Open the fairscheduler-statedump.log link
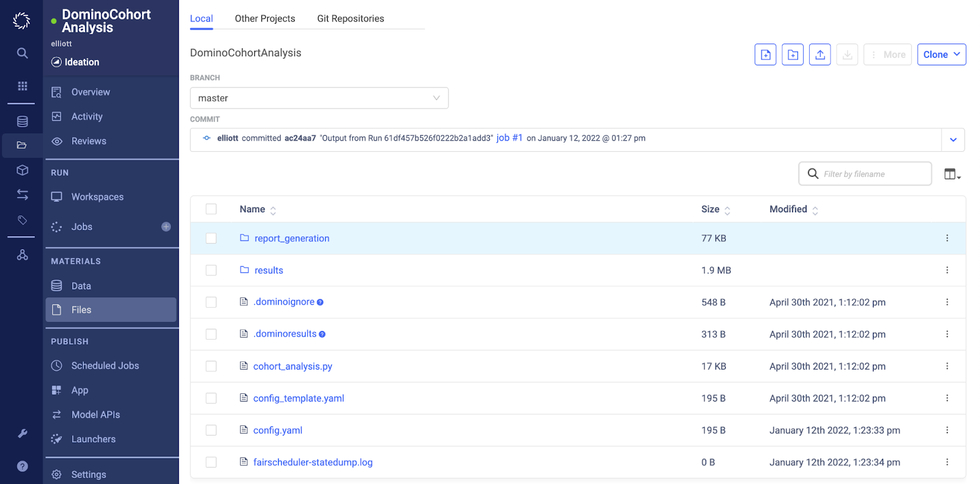Screen dimensions: 980x484 313,462
